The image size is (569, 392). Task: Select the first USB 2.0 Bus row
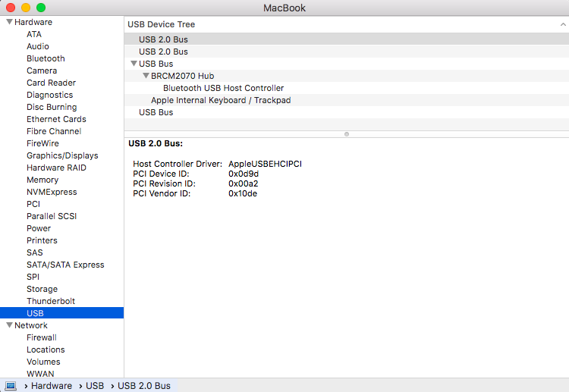(347, 39)
